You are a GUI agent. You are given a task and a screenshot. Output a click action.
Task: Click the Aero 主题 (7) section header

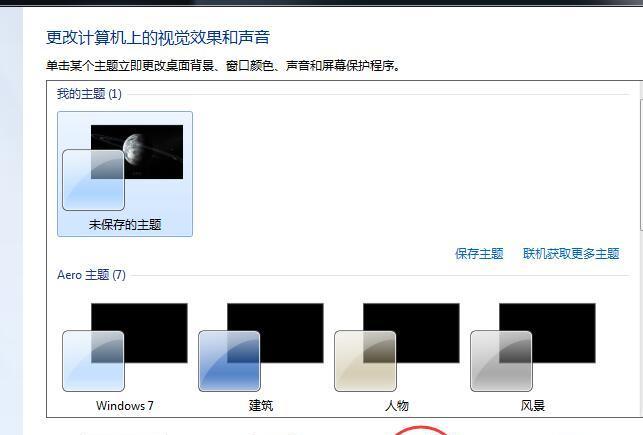[x=91, y=275]
